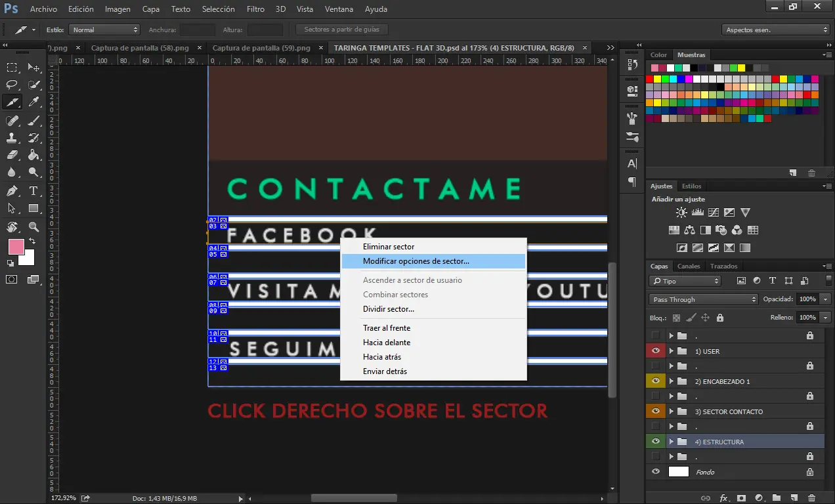835x504 pixels.
Task: Switch to the Canales tab
Action: coord(689,266)
